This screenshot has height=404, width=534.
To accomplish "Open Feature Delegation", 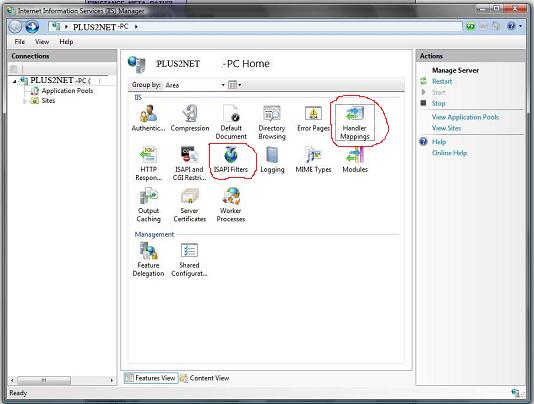I will click(148, 260).
